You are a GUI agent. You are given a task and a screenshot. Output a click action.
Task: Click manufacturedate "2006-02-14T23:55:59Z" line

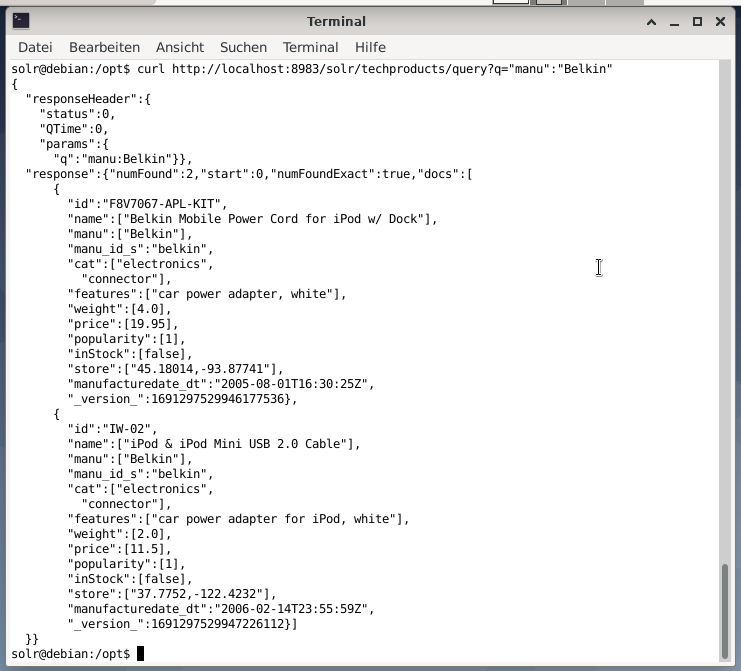coord(221,609)
